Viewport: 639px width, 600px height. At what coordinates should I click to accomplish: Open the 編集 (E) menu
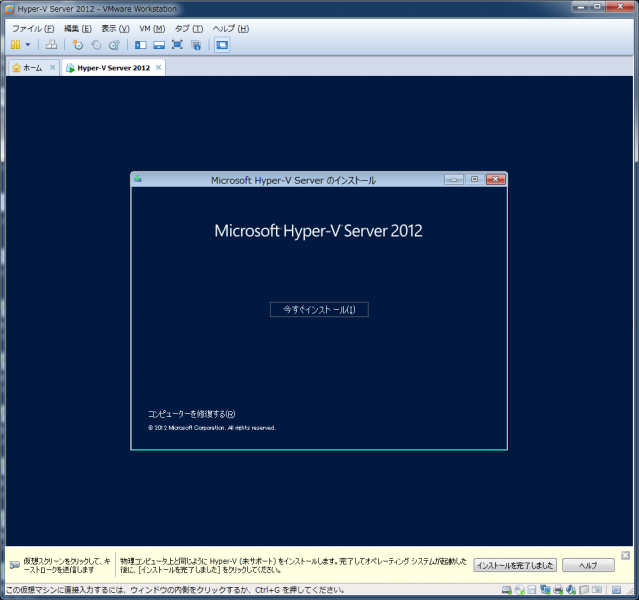pyautogui.click(x=78, y=29)
